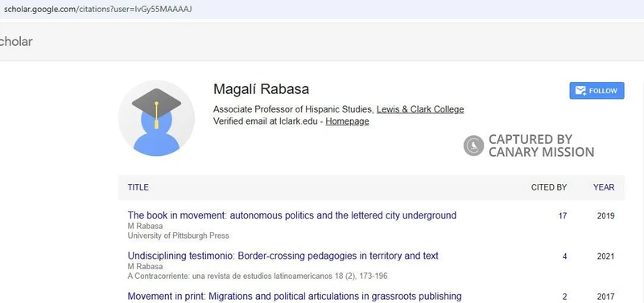Click citation count 17
The width and height of the screenshot is (644, 303).
pos(562,215)
